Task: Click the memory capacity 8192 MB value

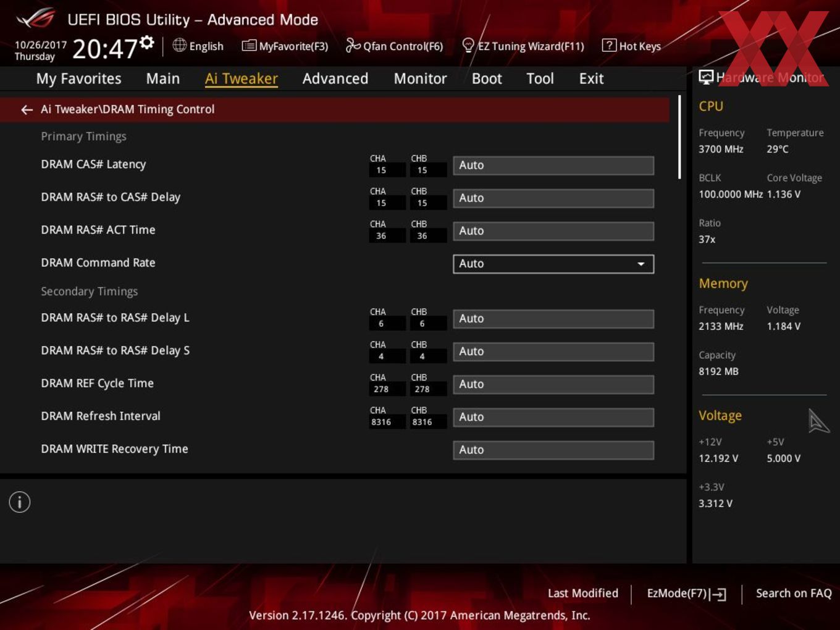Action: (718, 371)
